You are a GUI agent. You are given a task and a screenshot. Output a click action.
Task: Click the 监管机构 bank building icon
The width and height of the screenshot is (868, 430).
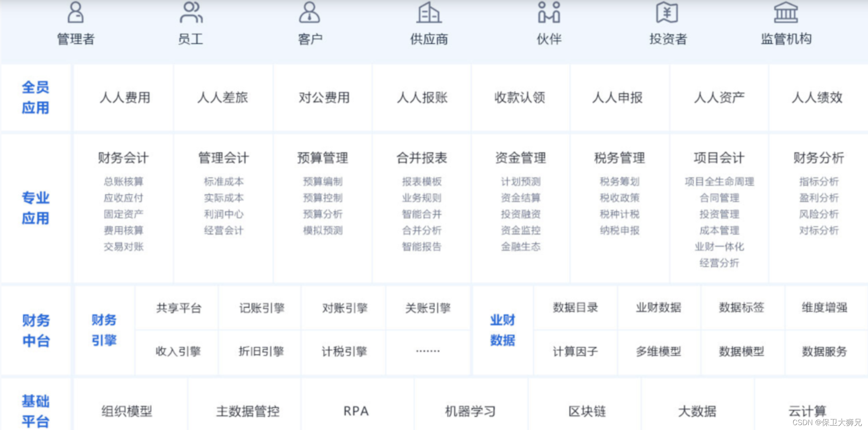786,12
